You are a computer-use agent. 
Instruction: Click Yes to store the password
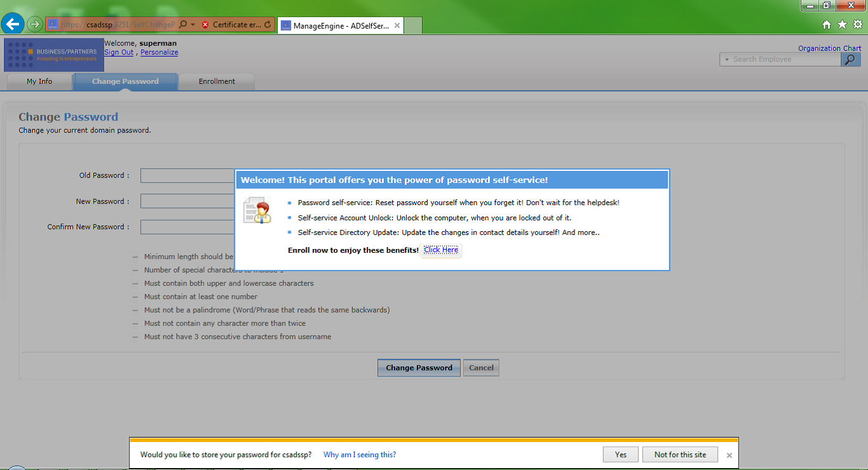pos(621,455)
